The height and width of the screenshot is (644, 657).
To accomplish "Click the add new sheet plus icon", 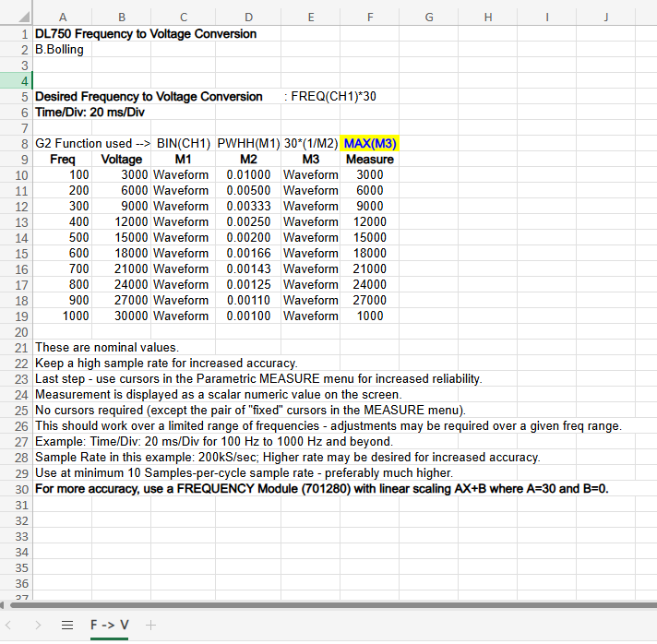I will point(150,625).
